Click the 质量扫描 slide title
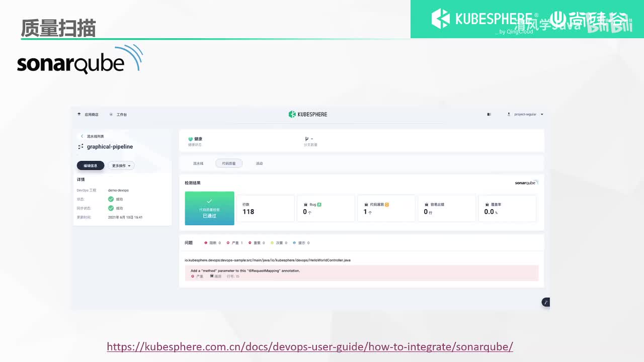Image resolution: width=644 pixels, height=362 pixels. (58, 28)
